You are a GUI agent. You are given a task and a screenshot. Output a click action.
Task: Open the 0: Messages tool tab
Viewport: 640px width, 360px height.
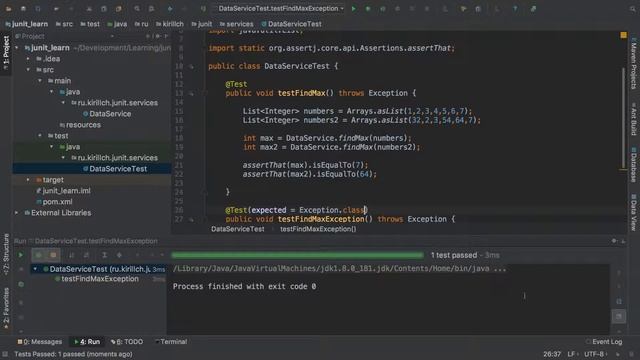40,342
